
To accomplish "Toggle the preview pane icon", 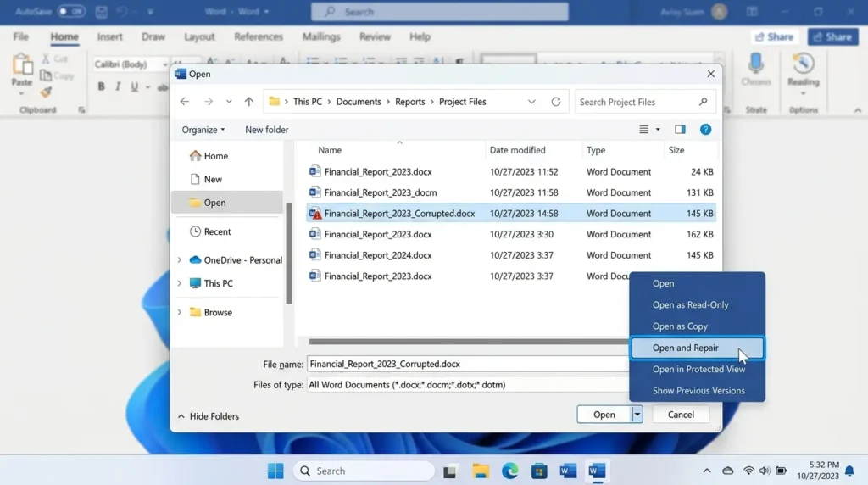I will [680, 130].
